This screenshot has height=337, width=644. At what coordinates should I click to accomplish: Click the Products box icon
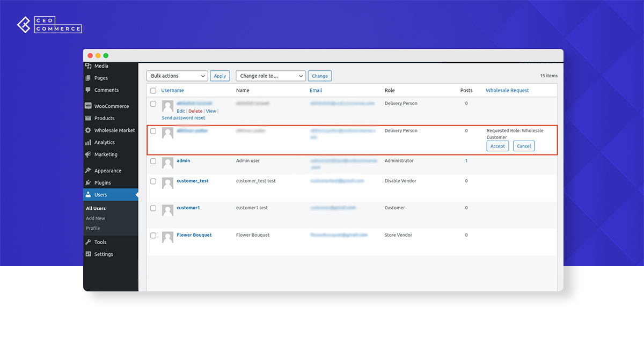tap(88, 118)
